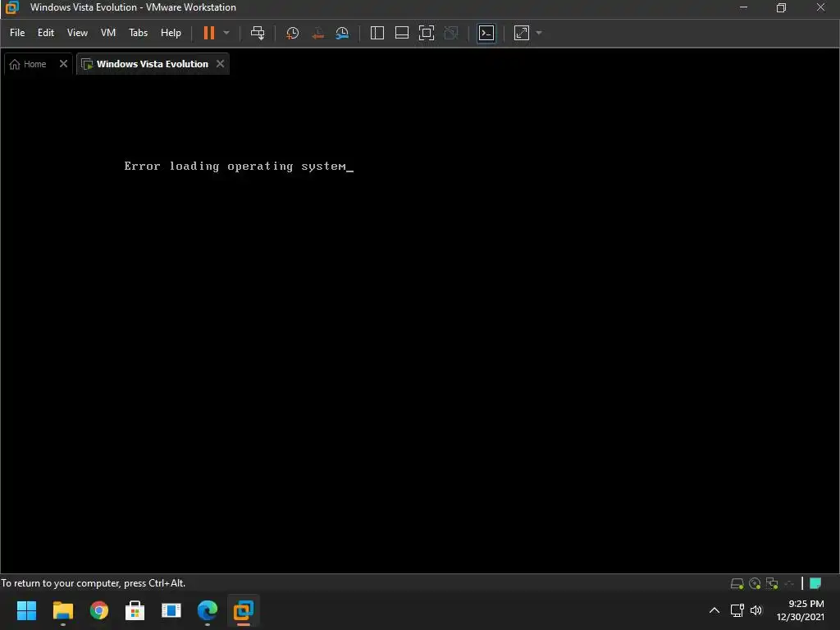Open the Windows Start menu

(27, 610)
